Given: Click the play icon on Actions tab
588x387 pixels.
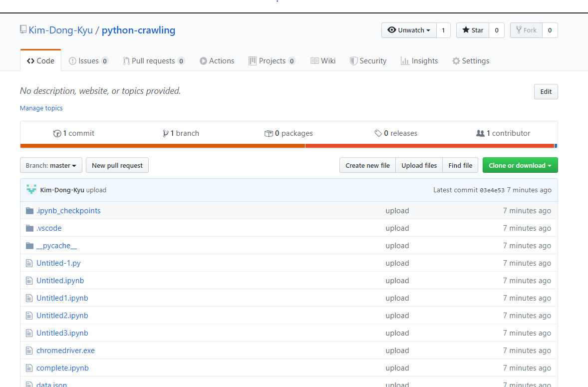Looking at the screenshot, I should [203, 61].
